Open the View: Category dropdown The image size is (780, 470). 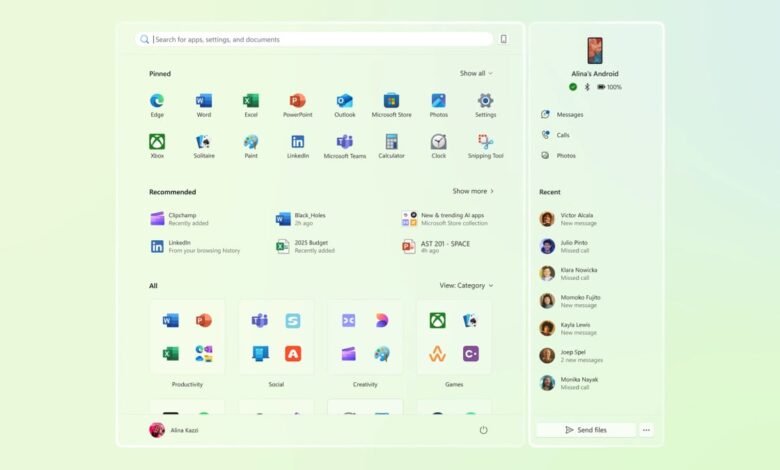click(466, 285)
